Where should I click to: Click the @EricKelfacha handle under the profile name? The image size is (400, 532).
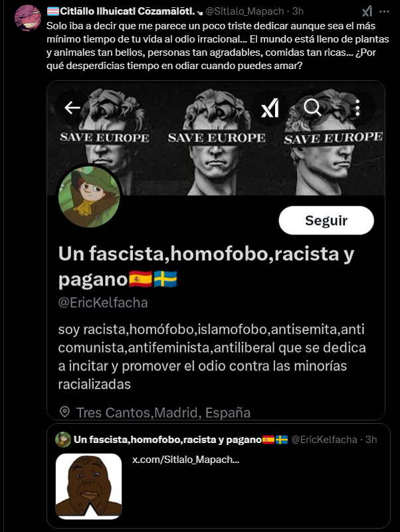click(103, 303)
